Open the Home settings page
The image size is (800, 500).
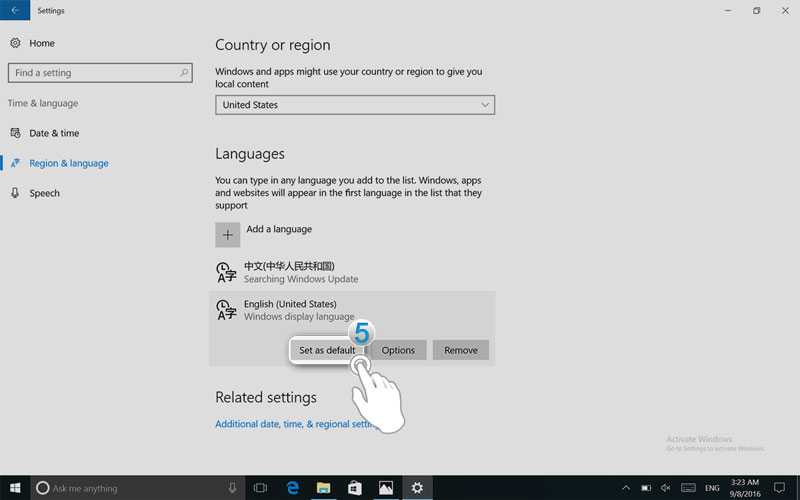42,43
